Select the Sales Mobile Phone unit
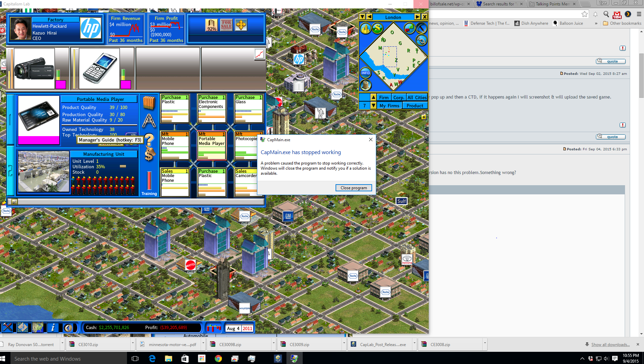Image resolution: width=644 pixels, height=364 pixels. 175,183
